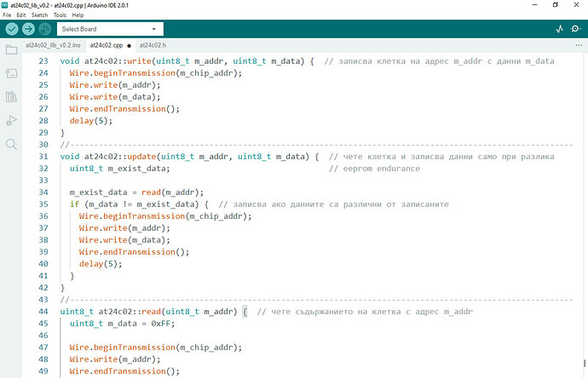Click the Verify sketch checkmark button
588x378 pixels.
[13, 29]
